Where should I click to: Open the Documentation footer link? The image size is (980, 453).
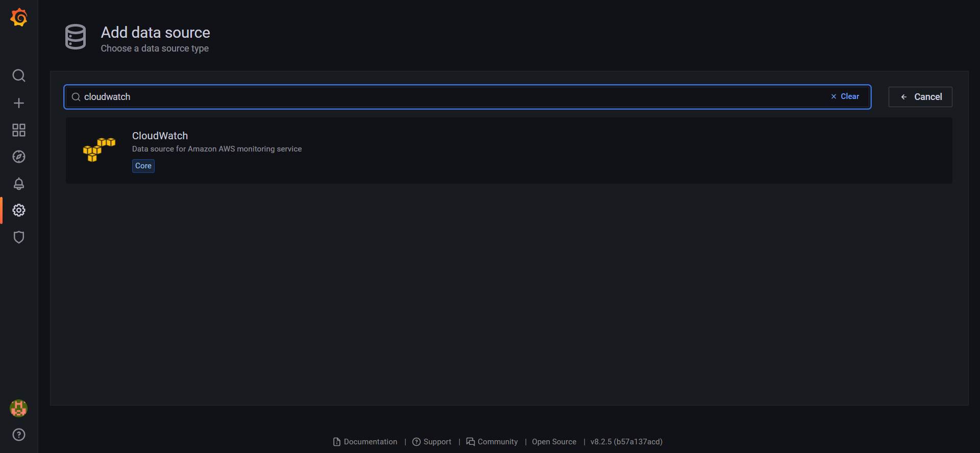tap(365, 442)
